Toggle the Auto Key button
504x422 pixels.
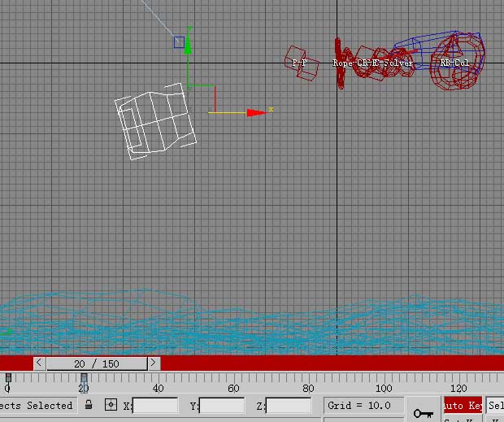(463, 405)
